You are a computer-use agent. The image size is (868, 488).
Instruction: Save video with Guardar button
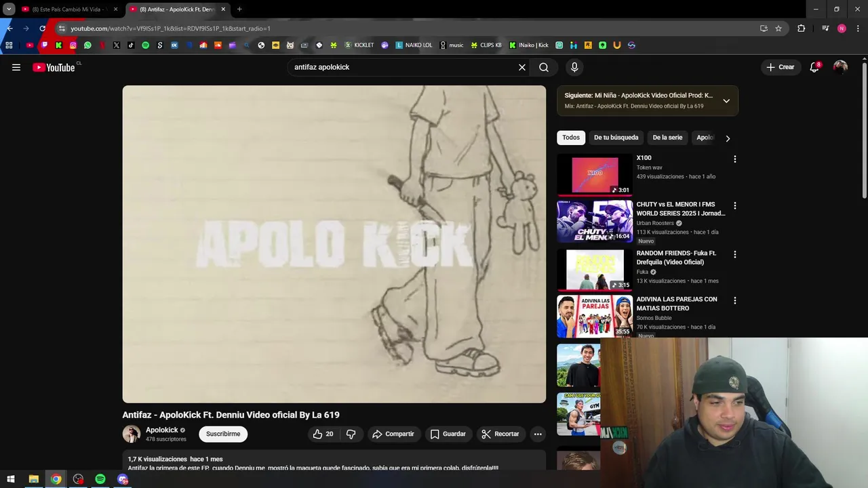pyautogui.click(x=448, y=434)
